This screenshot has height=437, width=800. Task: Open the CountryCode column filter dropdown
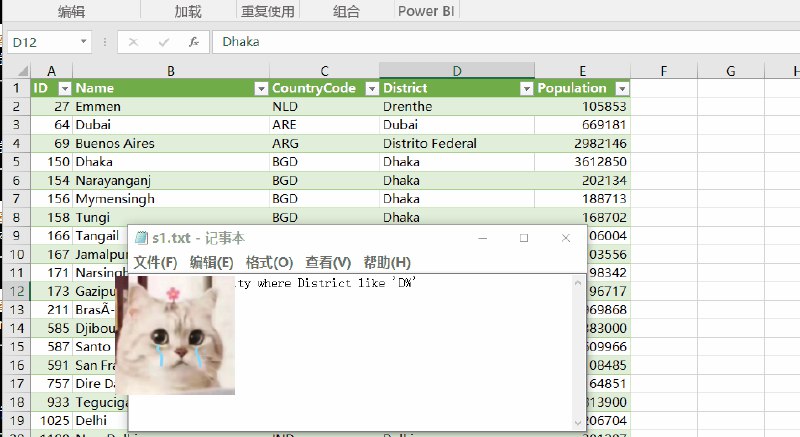click(372, 89)
